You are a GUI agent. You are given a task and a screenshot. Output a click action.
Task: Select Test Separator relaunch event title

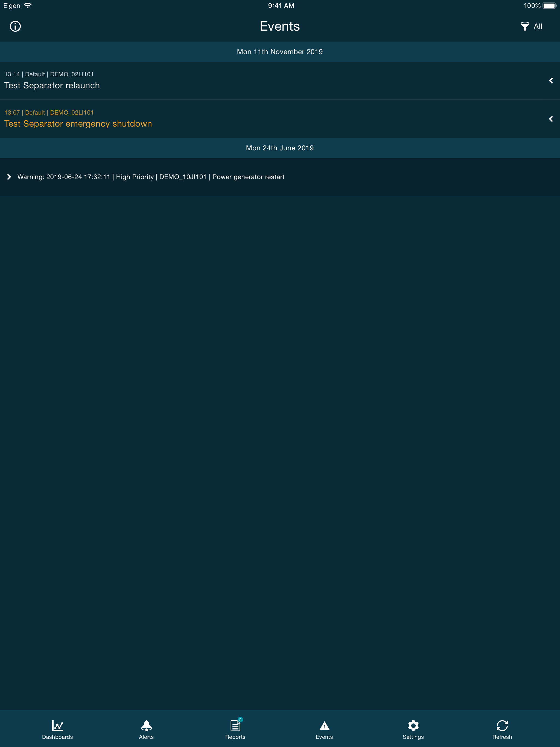[52, 85]
